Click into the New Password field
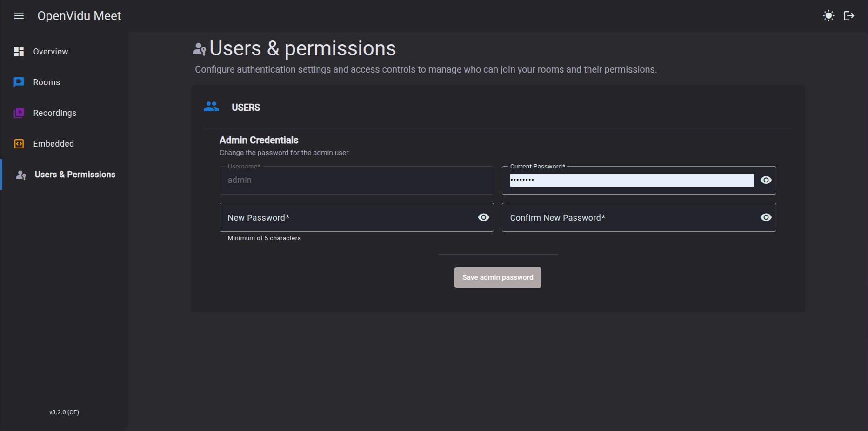 pos(349,218)
